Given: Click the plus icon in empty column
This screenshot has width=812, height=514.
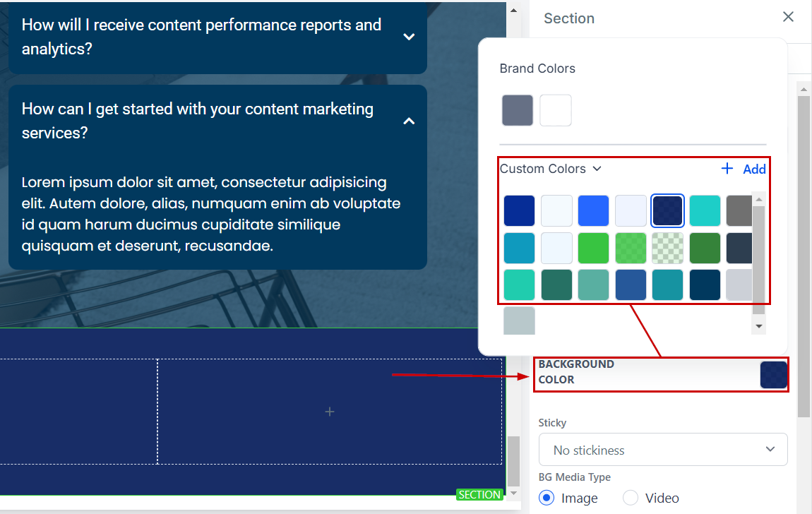Looking at the screenshot, I should point(329,412).
